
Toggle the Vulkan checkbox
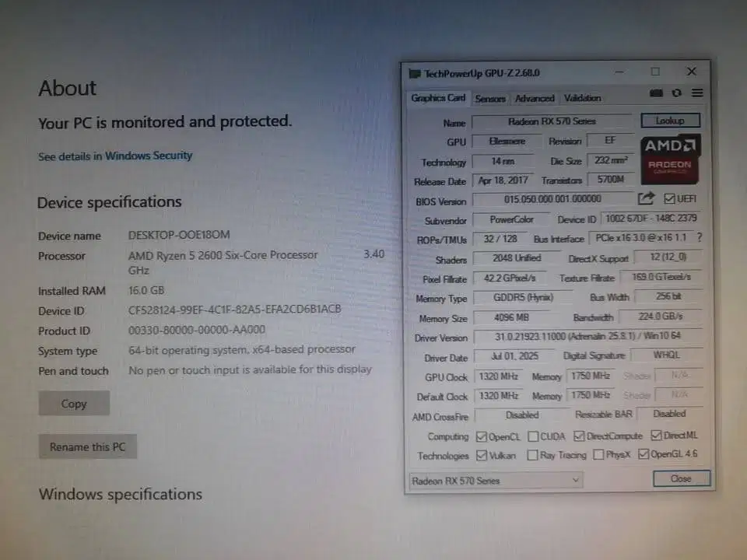point(482,455)
